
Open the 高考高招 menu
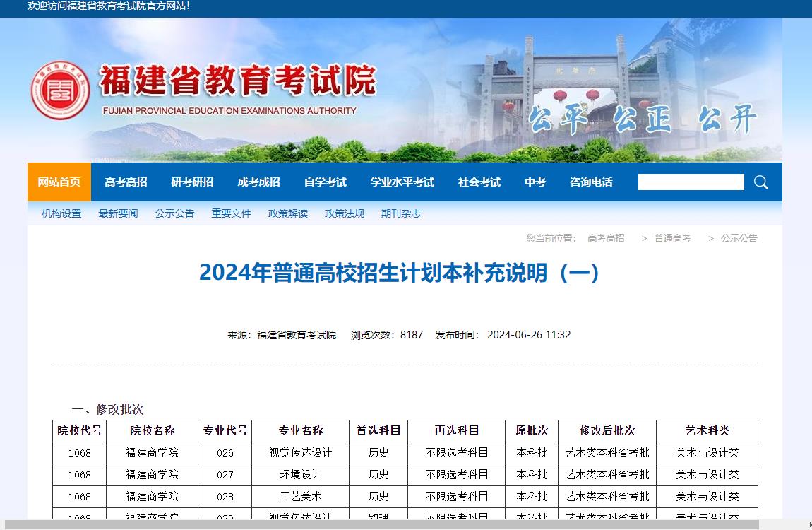click(x=126, y=182)
